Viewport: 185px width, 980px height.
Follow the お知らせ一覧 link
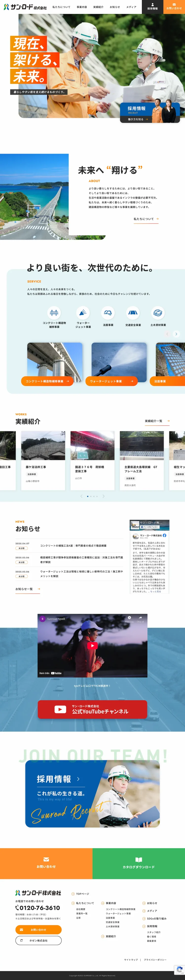(28, 589)
